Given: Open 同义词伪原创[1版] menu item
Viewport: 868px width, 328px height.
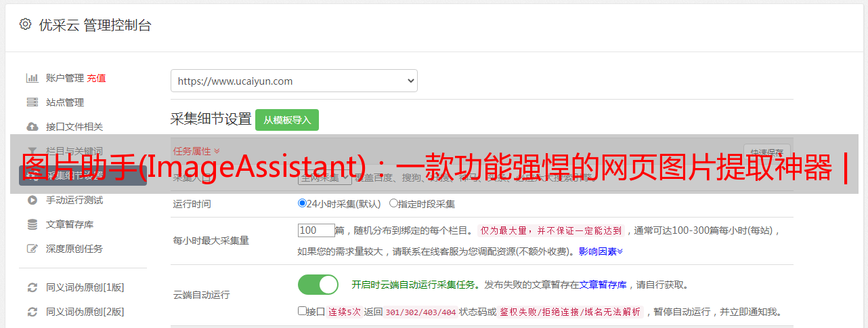Looking at the screenshot, I should click(x=85, y=287).
